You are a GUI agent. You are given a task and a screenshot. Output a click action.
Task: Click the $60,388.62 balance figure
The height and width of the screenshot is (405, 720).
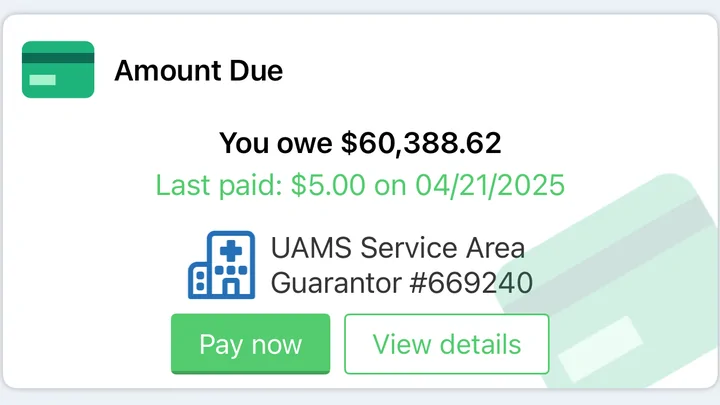pos(421,143)
